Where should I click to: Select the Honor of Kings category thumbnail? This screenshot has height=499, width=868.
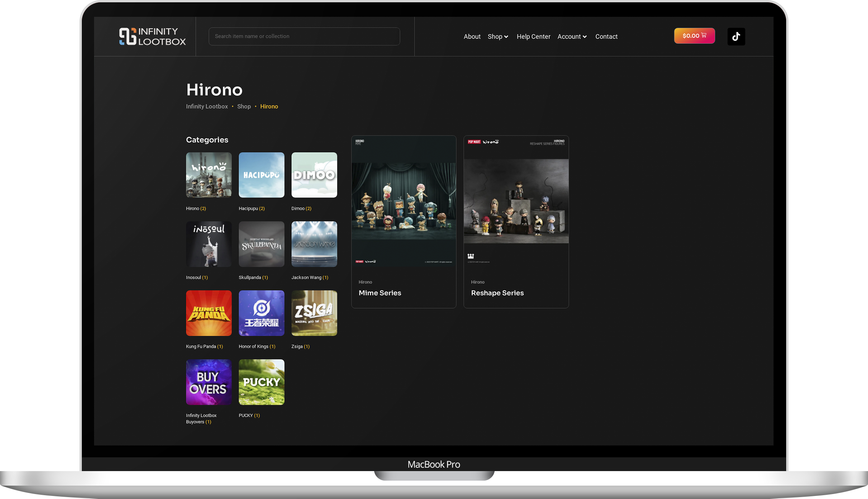262,313
